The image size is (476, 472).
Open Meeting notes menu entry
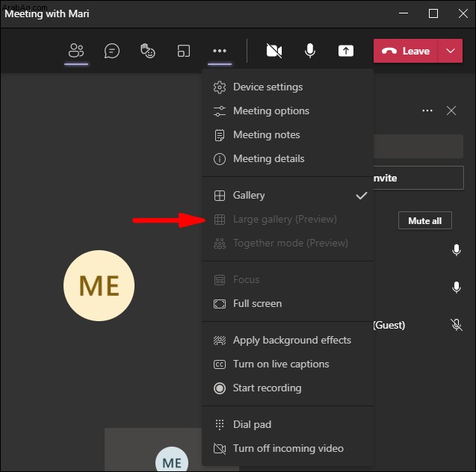tap(288, 134)
